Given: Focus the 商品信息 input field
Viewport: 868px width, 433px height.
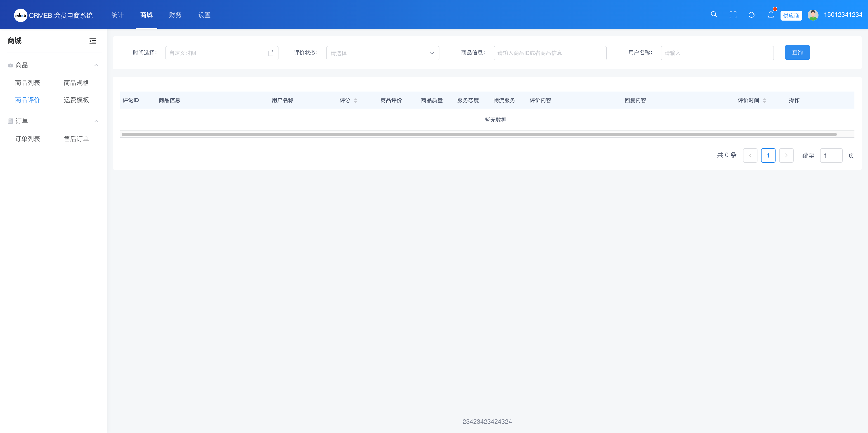Looking at the screenshot, I should tap(550, 53).
